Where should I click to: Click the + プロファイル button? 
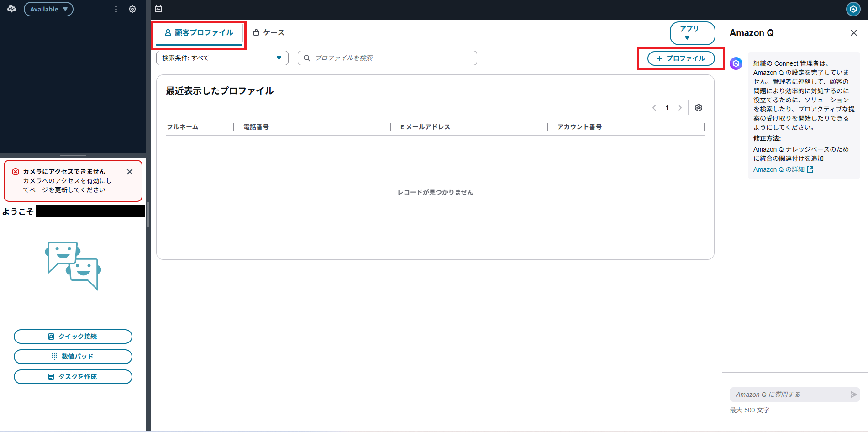tap(681, 58)
